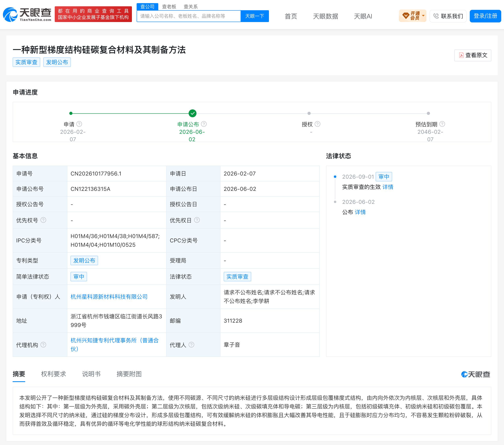Select the 摘要 tab

pos(19,374)
